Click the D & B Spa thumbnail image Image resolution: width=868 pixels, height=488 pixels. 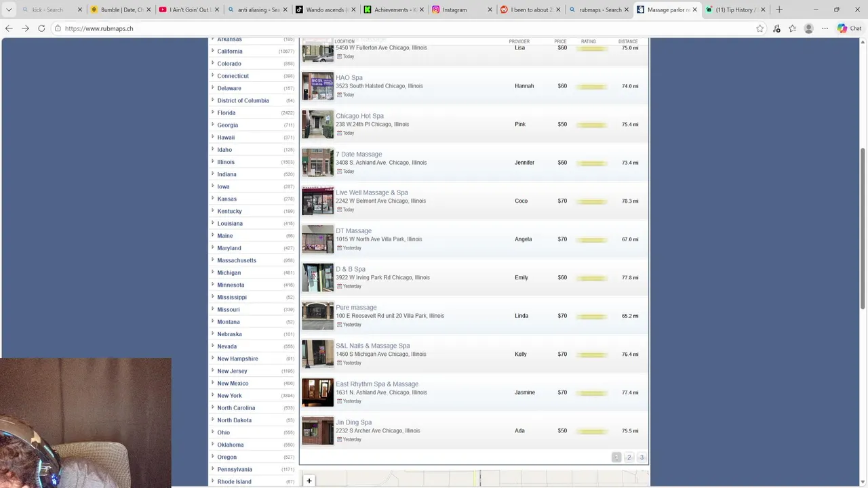point(317,278)
